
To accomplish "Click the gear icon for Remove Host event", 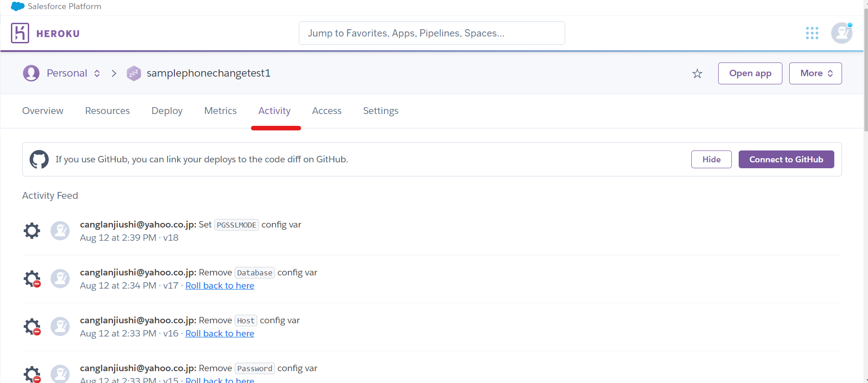I will coord(32,326).
